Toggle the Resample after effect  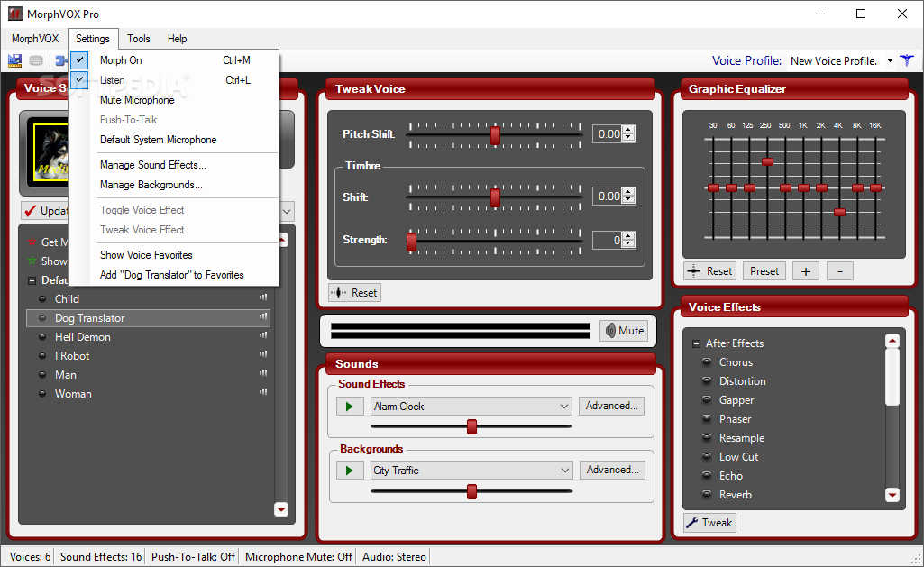(x=707, y=437)
